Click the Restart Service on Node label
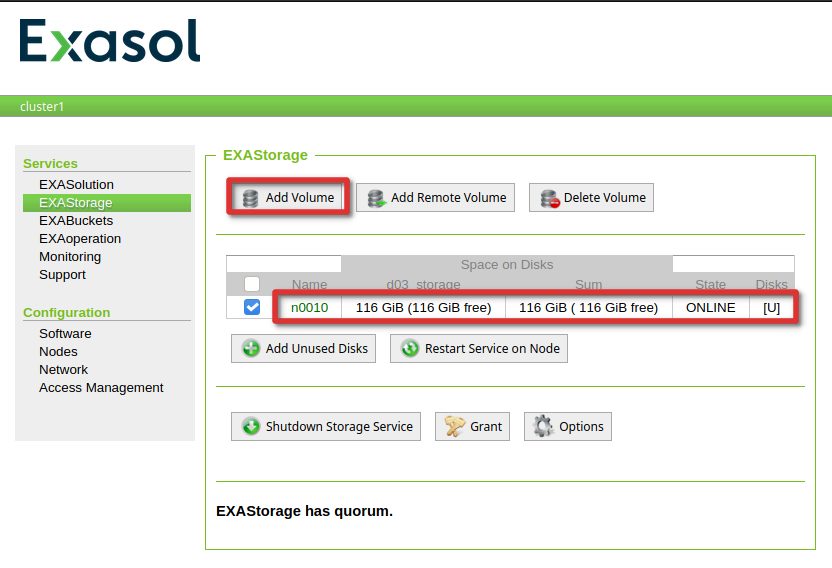Viewport: 832px width, 568px height. [x=492, y=348]
